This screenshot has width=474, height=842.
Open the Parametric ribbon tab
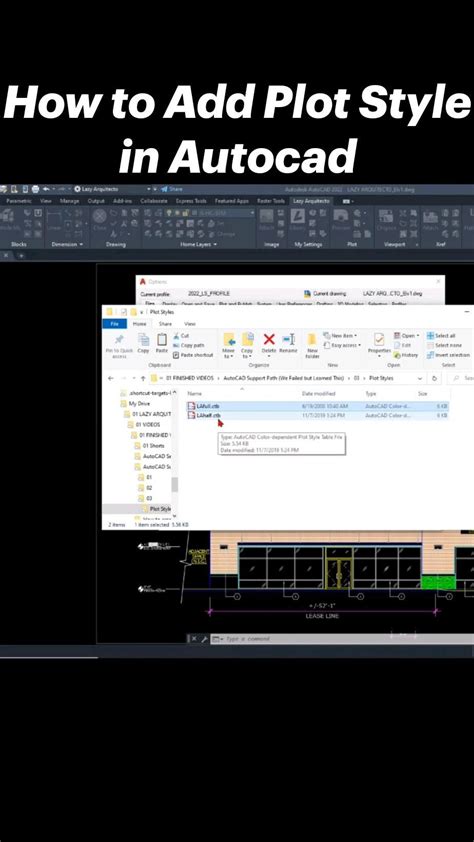click(19, 201)
